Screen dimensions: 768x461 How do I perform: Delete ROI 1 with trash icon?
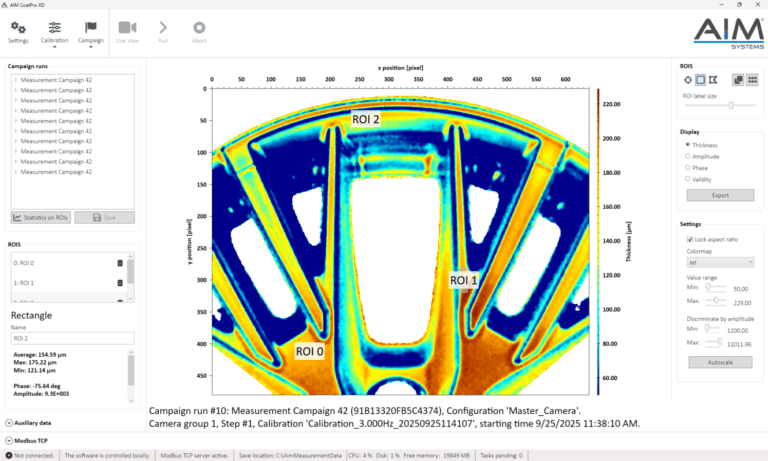[x=120, y=282]
